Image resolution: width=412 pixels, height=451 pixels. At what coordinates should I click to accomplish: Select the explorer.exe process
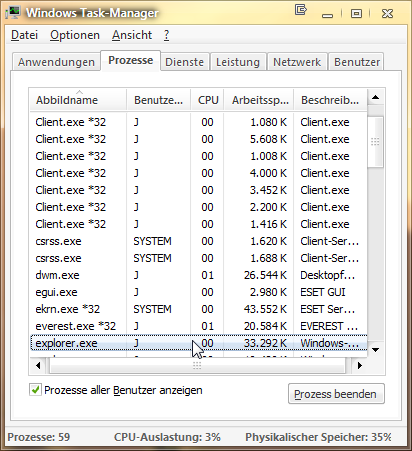(199, 343)
